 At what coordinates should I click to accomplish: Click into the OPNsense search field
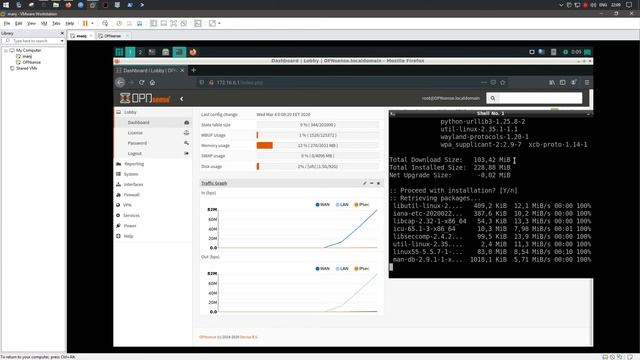click(x=540, y=98)
